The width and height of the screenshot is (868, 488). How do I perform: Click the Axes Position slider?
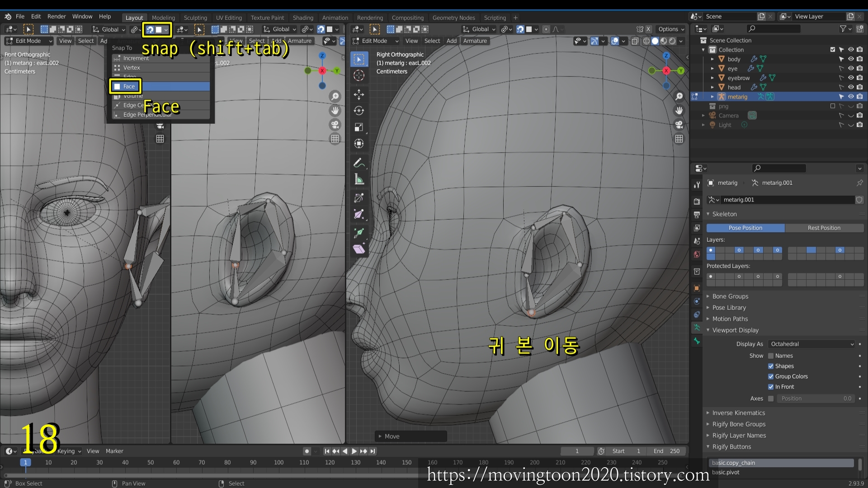[x=816, y=399]
